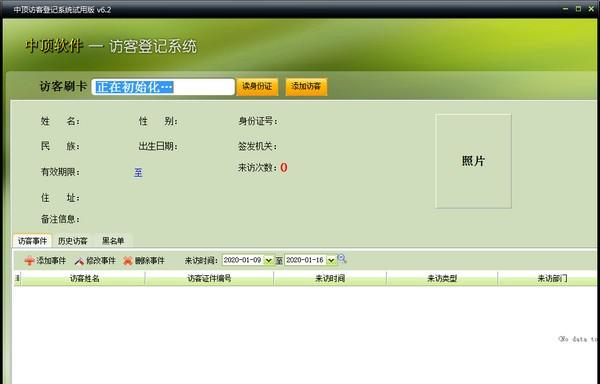Focus the 访客刷卡 input field
The width and height of the screenshot is (600, 384).
[163, 87]
